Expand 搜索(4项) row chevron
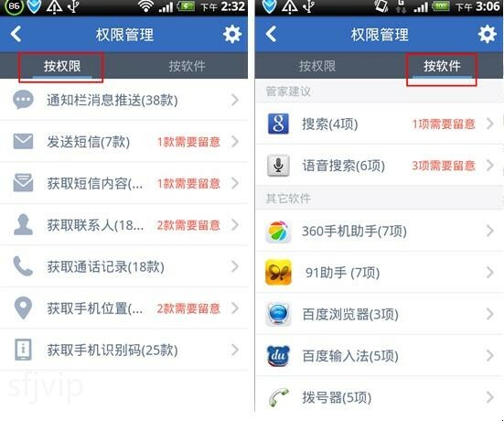The width and height of the screenshot is (504, 421). (490, 124)
